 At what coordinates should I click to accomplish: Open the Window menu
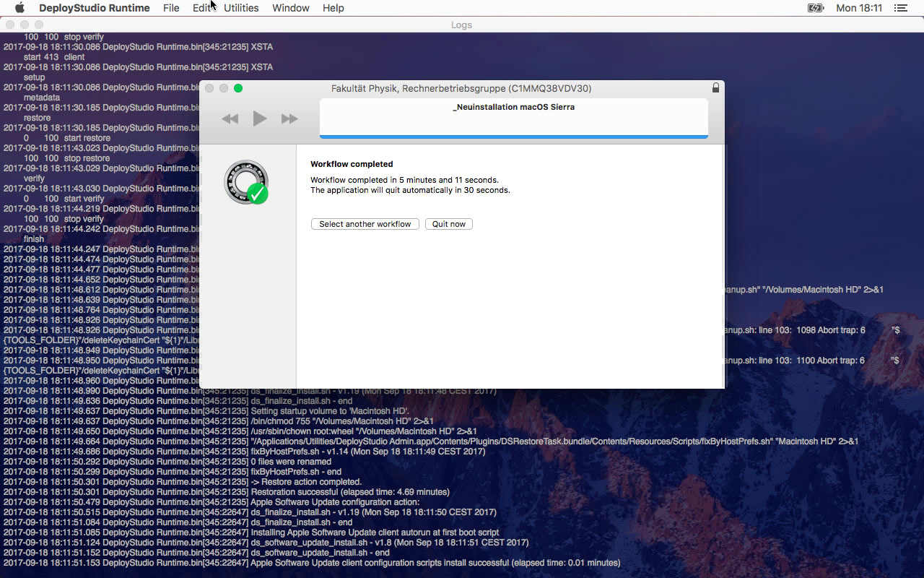pos(291,8)
